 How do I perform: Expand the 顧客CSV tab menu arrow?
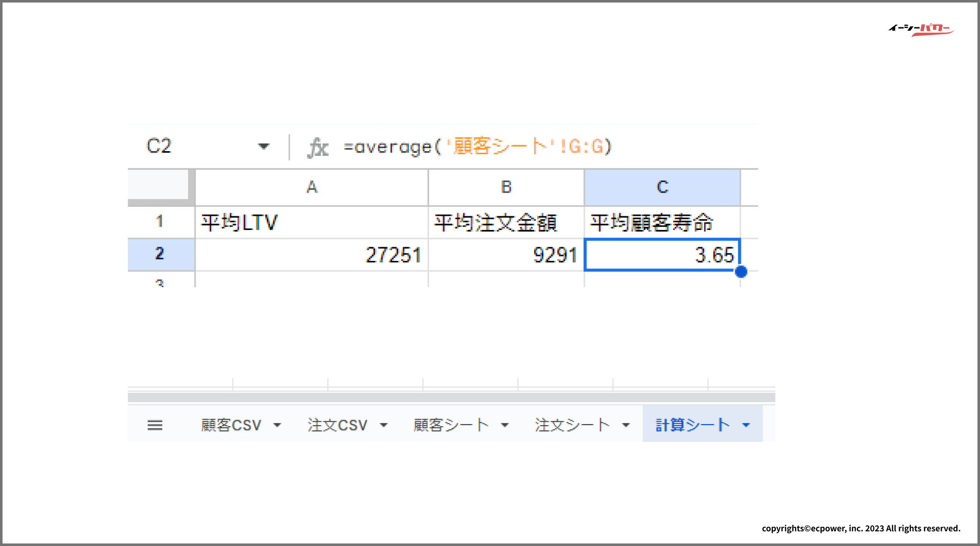coord(277,425)
